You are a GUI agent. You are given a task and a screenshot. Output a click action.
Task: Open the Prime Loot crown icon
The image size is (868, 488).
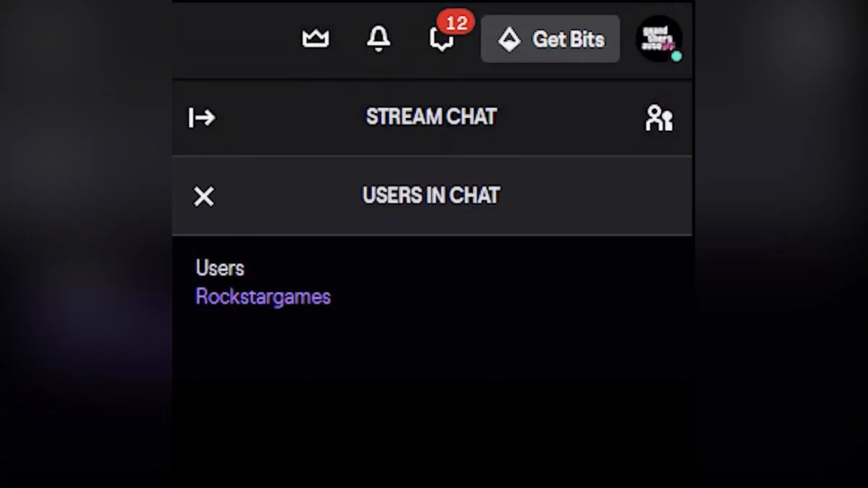[x=315, y=39]
